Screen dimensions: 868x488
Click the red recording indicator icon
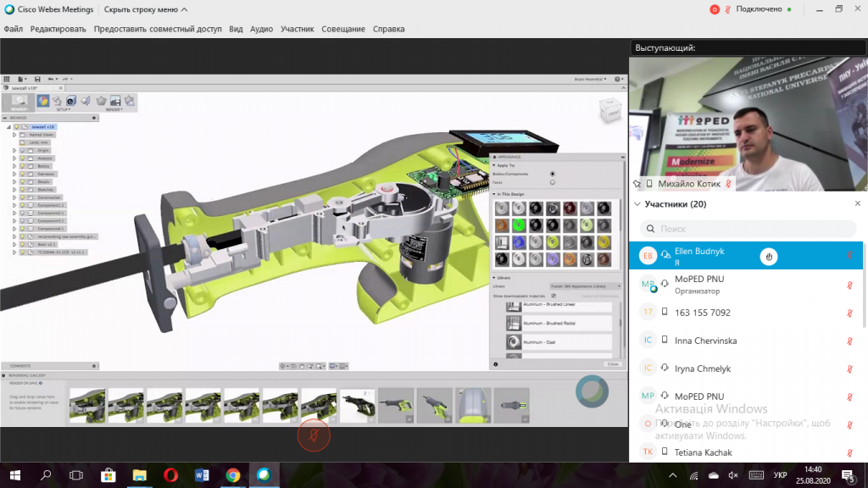tap(715, 9)
